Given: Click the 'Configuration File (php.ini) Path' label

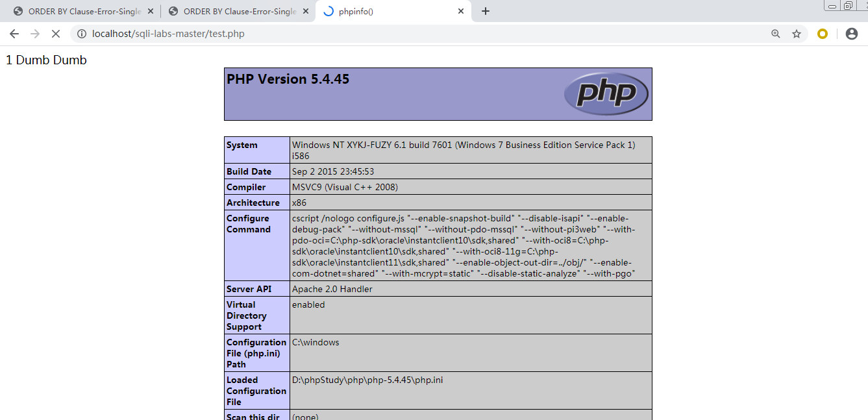Looking at the screenshot, I should pyautogui.click(x=256, y=354).
